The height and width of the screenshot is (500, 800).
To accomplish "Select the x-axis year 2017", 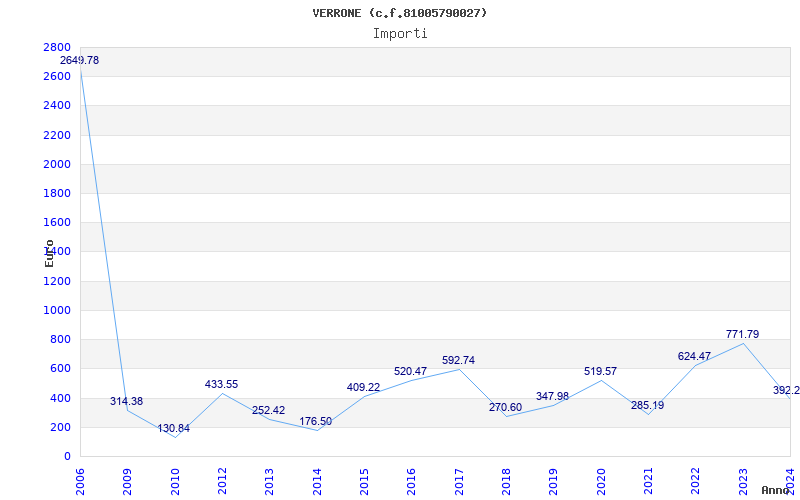I will pos(459,482).
